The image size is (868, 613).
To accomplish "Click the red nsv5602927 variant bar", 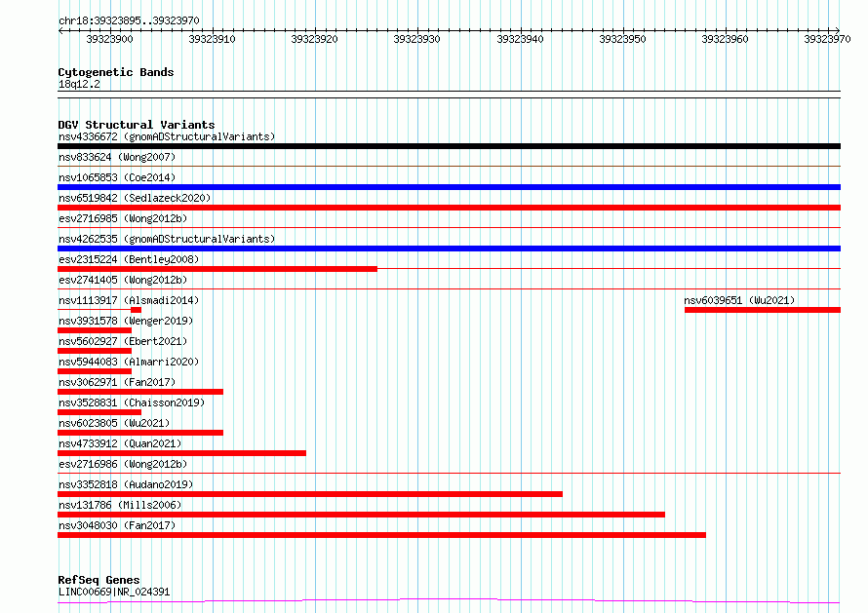I will (95, 351).
